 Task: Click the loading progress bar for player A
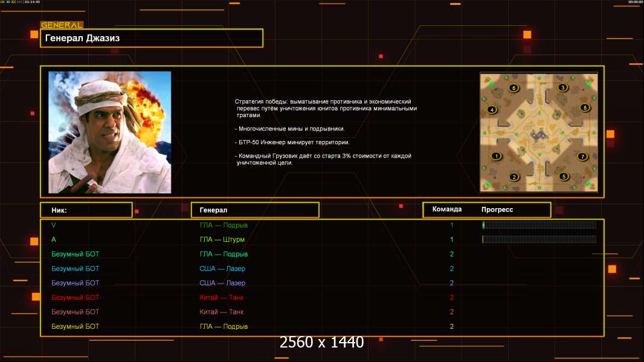pos(539,240)
